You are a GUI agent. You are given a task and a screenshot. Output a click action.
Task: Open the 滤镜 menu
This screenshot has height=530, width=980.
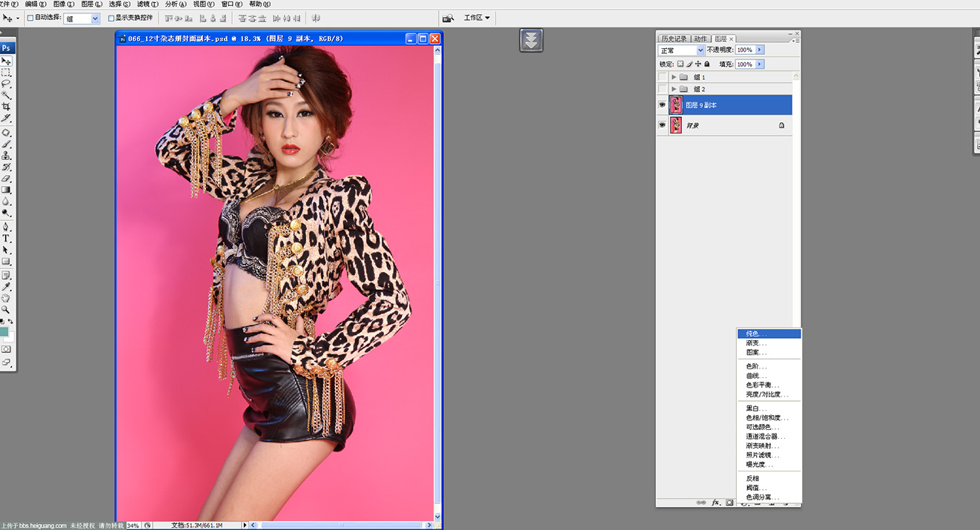pyautogui.click(x=147, y=4)
